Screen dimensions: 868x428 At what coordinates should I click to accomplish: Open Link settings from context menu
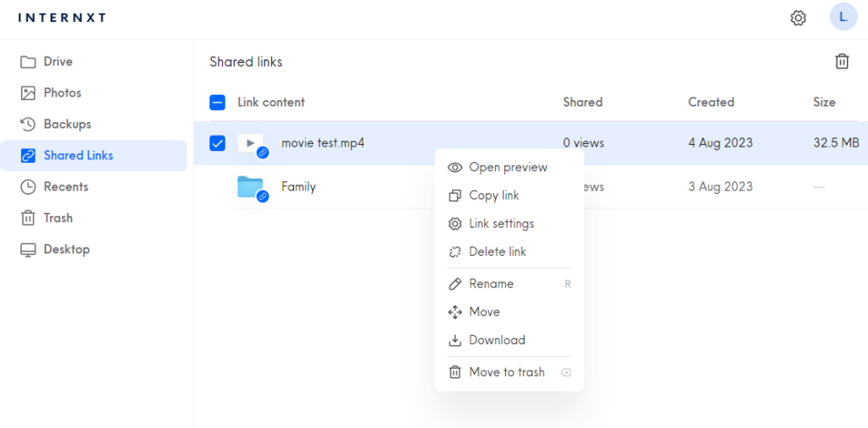click(x=501, y=224)
